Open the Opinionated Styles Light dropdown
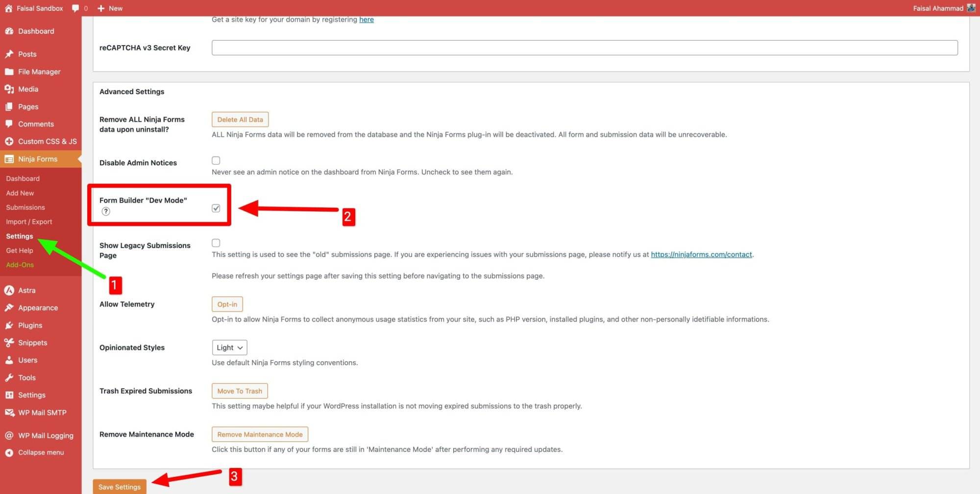This screenshot has width=980, height=494. (x=229, y=347)
